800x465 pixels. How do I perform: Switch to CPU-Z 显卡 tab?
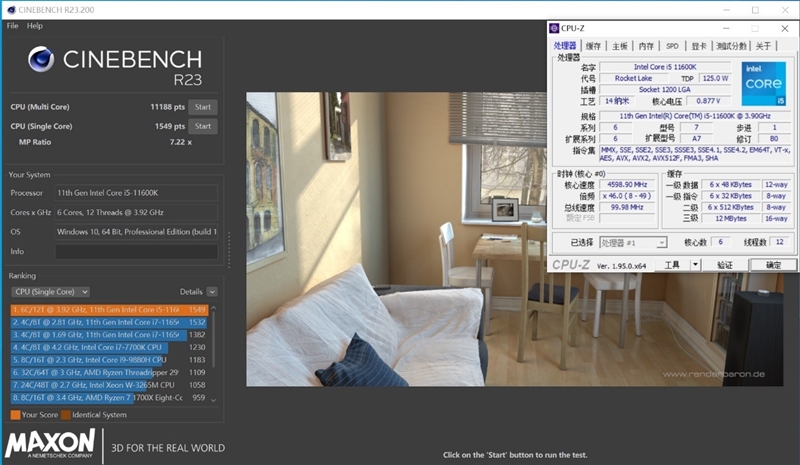(x=698, y=46)
